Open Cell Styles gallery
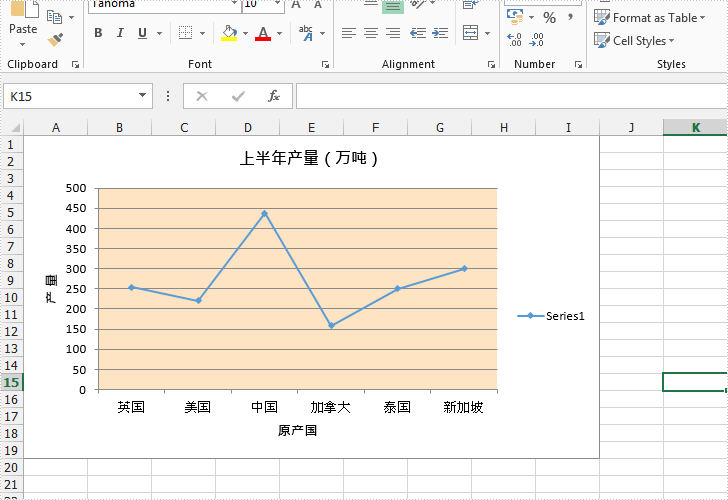The image size is (728, 500). click(x=635, y=41)
